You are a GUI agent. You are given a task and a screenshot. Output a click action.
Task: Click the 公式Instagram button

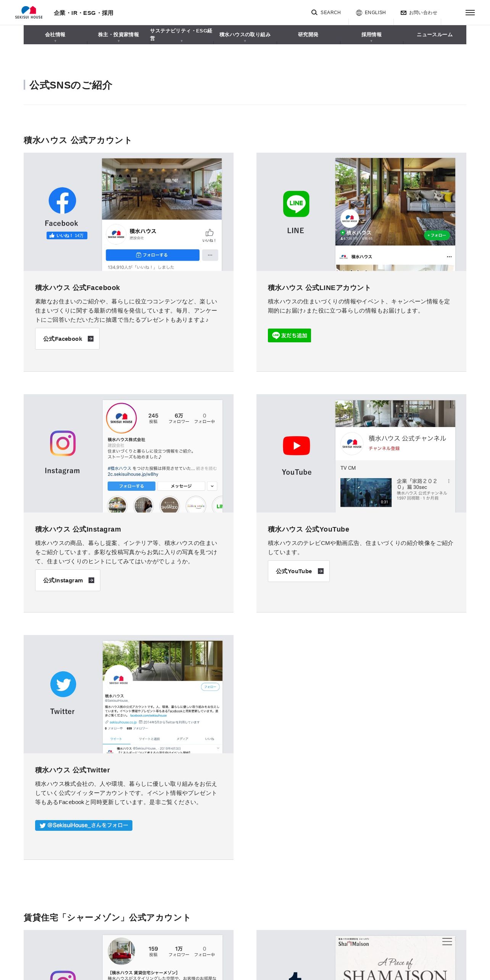(68, 580)
